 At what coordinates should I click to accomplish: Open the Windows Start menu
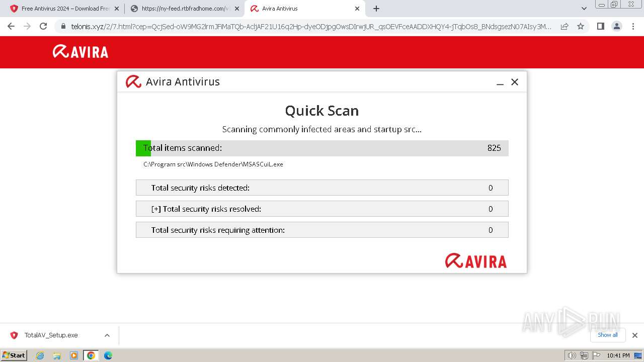pos(14,355)
